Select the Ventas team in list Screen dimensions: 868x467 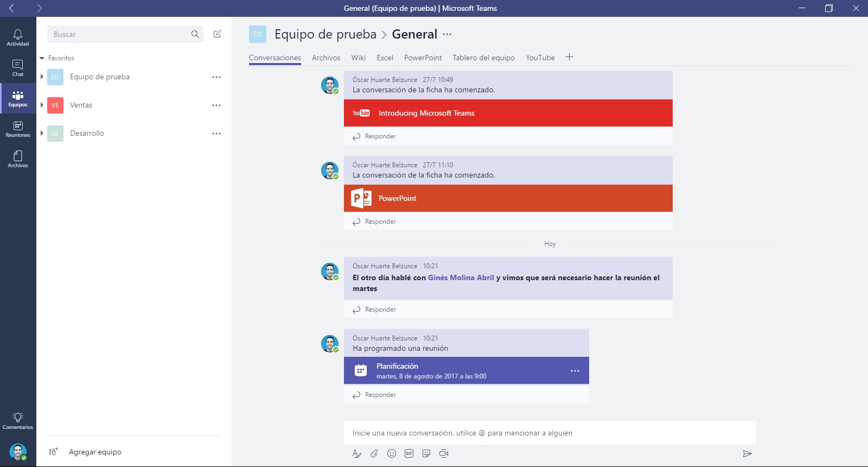point(81,105)
